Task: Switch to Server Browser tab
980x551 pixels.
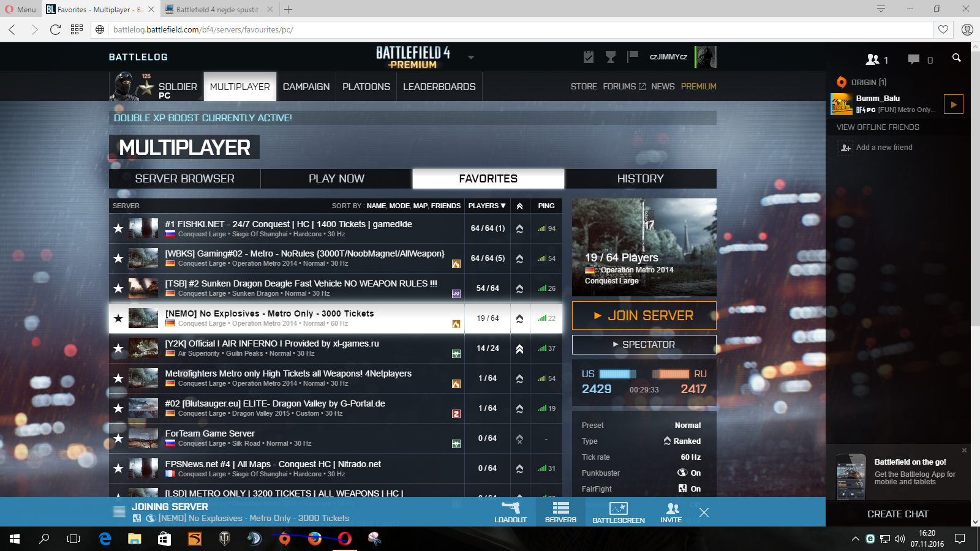Action: [184, 179]
